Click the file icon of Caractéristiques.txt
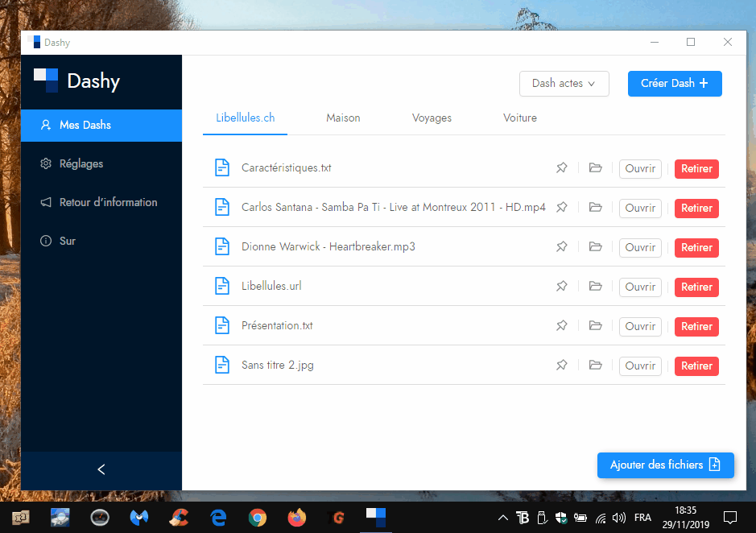Screen dimensions: 756x533 click(221, 167)
